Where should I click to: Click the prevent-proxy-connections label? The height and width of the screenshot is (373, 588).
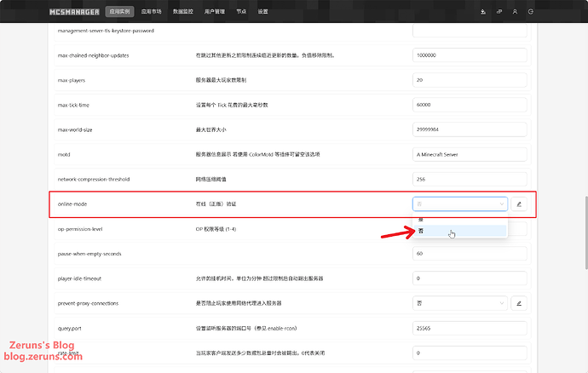click(88, 303)
